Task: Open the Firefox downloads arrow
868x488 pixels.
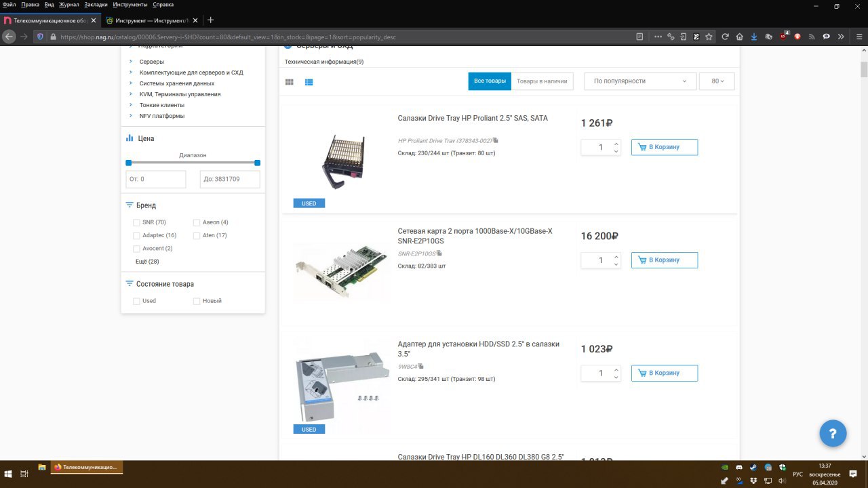Action: point(754,37)
